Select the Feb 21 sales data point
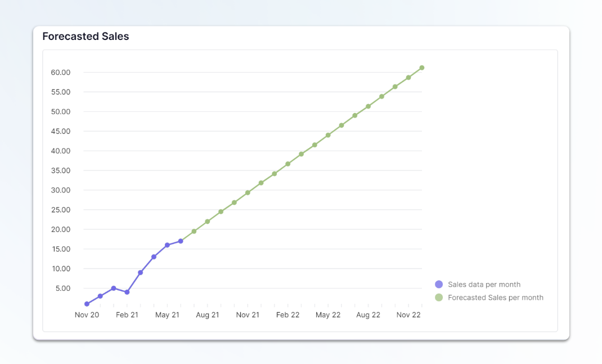 [127, 292]
